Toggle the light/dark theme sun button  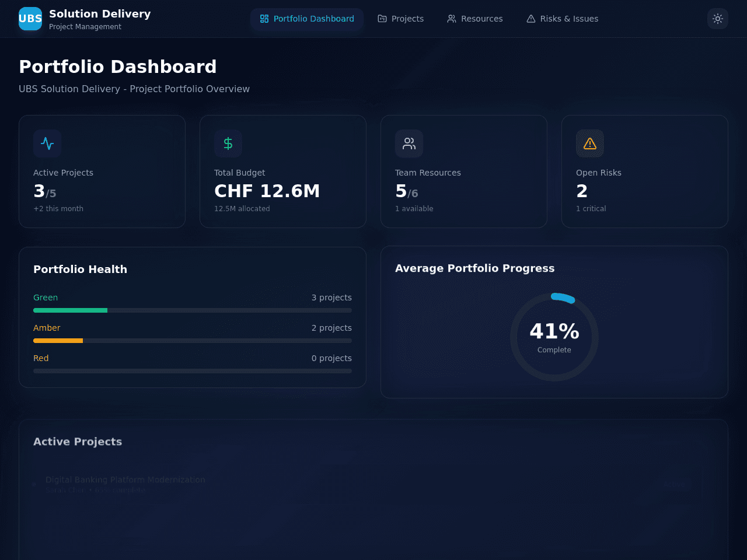tap(718, 19)
